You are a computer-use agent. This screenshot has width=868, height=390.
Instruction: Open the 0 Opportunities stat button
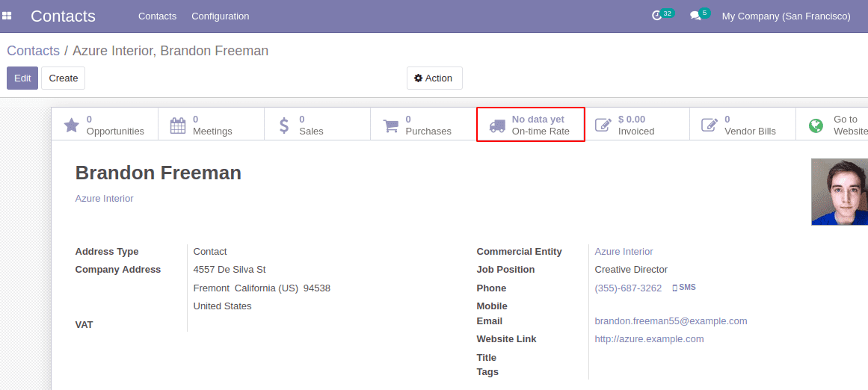(x=105, y=124)
